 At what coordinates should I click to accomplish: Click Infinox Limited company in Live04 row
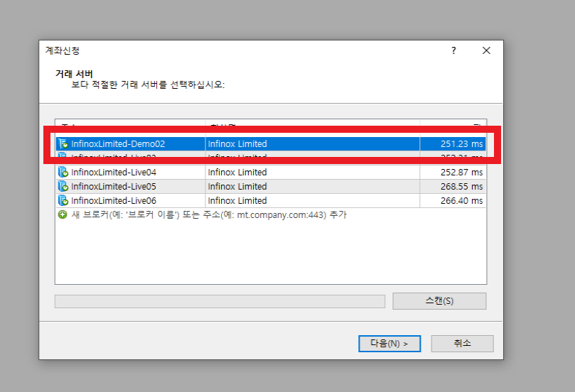pos(237,172)
